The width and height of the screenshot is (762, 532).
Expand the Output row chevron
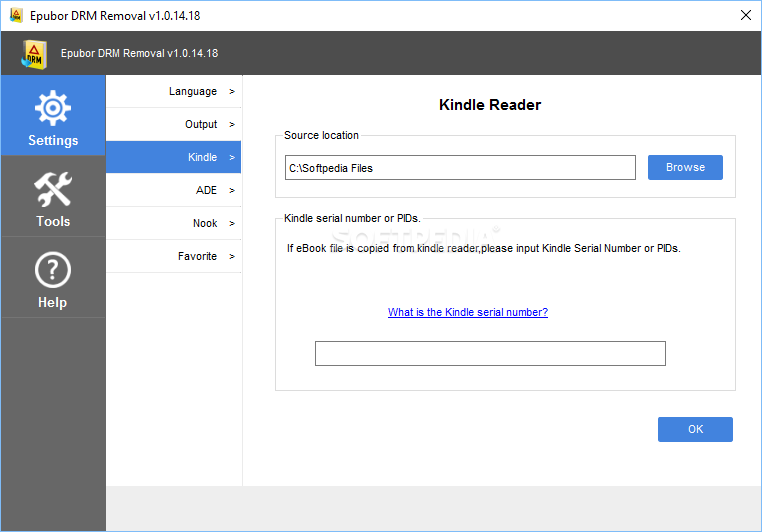232,124
